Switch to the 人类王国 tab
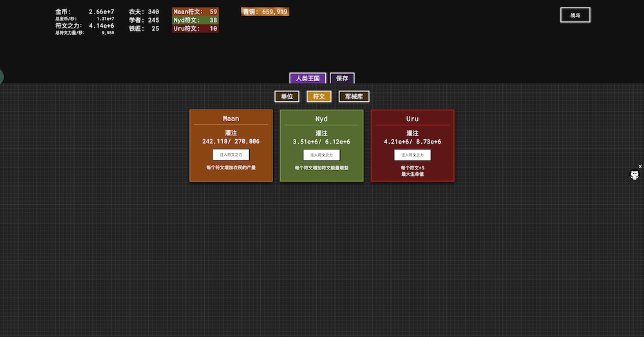The width and height of the screenshot is (644, 337). coord(308,78)
